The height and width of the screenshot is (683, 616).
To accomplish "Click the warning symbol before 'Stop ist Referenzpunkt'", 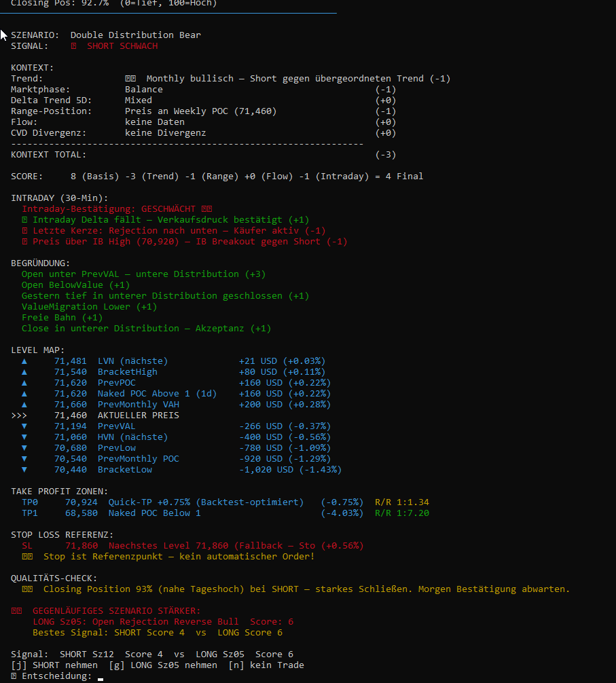I will coord(27,557).
